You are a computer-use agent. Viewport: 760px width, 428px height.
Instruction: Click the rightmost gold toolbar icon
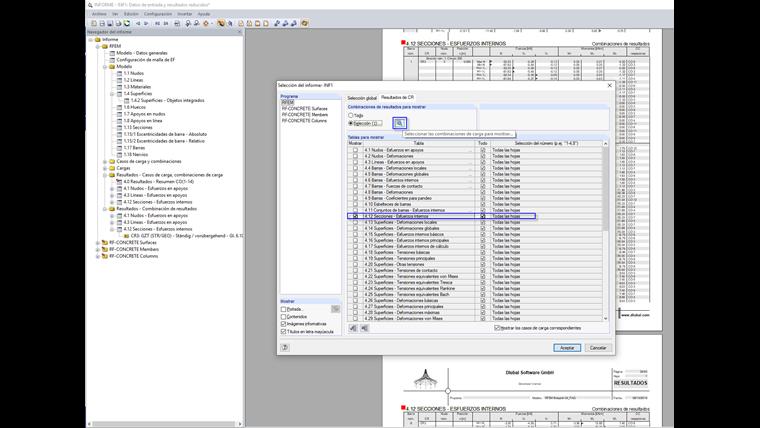pyautogui.click(x=304, y=23)
